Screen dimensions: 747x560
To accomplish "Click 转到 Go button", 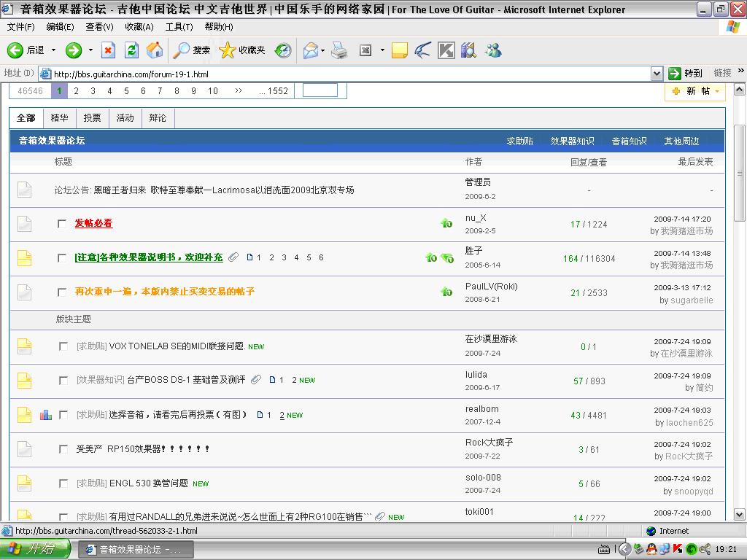I will pos(686,74).
